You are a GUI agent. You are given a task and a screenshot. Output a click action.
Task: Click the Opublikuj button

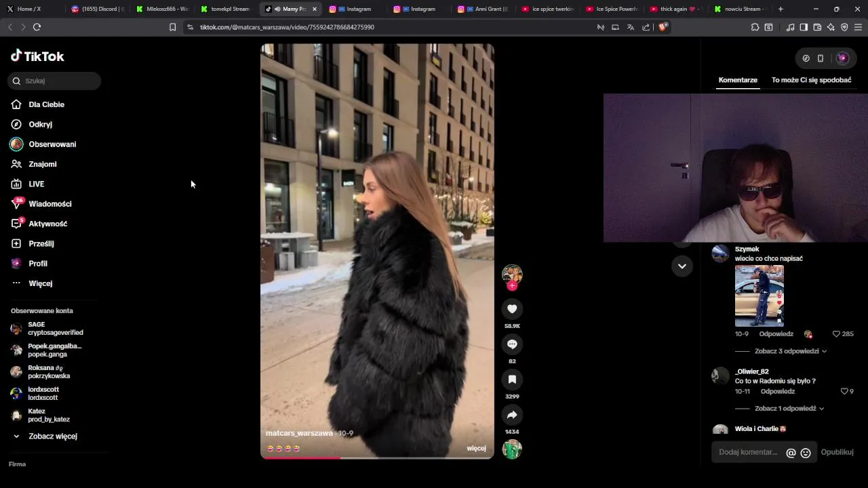click(x=837, y=452)
